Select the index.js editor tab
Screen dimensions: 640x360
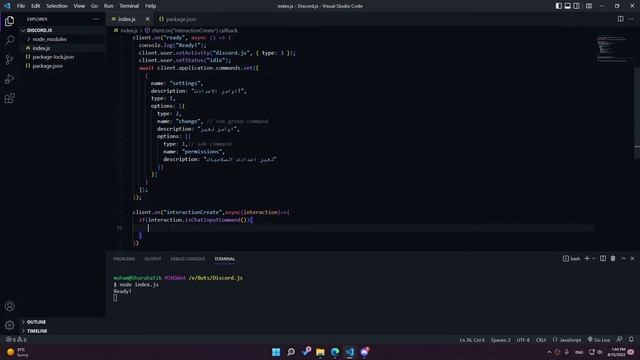click(x=127, y=19)
